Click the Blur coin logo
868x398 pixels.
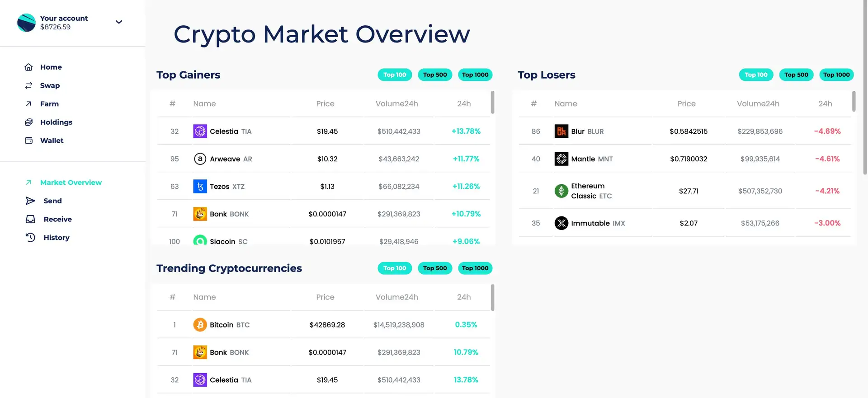point(561,131)
